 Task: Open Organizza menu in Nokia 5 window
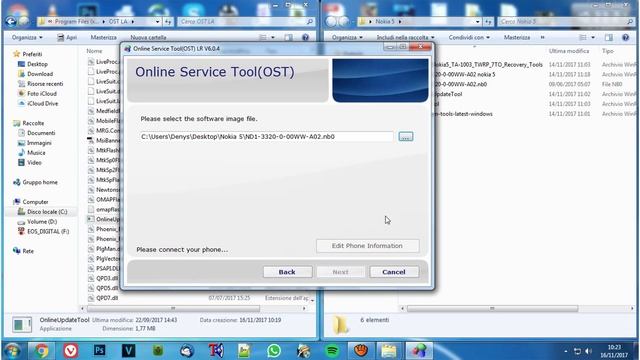point(347,37)
